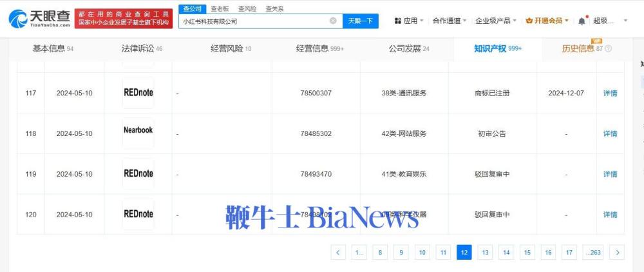Click registration number 78493470
The height and width of the screenshot is (272, 644).
316,174
